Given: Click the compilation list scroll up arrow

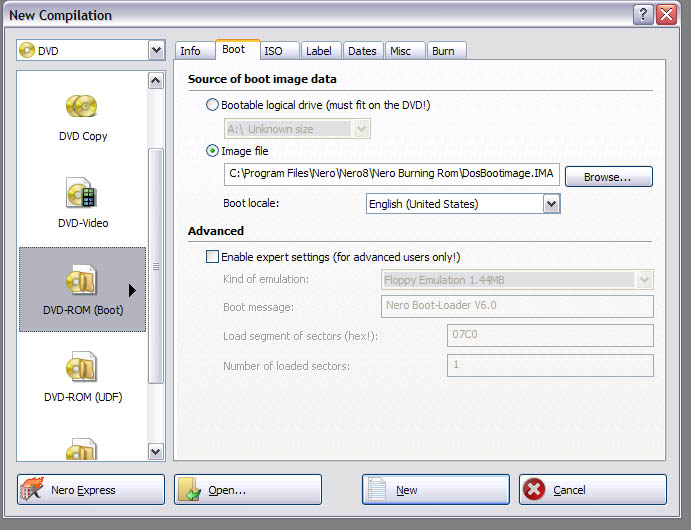Looking at the screenshot, I should click(x=156, y=80).
